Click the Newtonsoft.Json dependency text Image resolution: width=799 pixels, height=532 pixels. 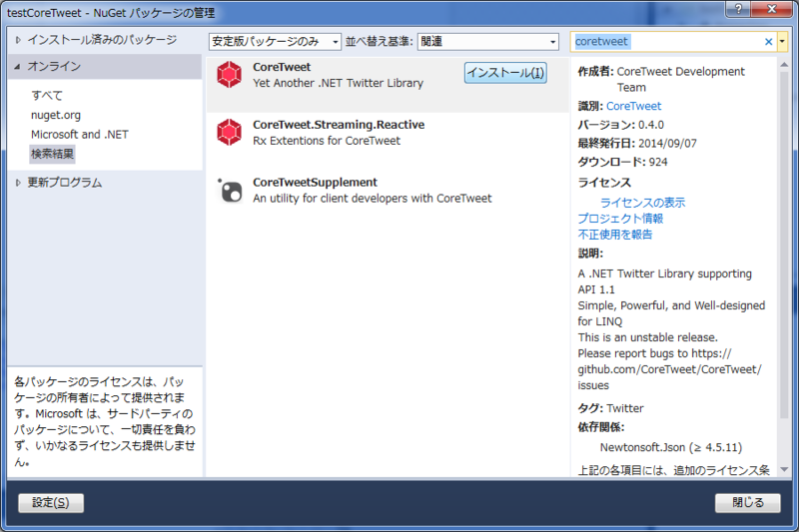point(670,447)
